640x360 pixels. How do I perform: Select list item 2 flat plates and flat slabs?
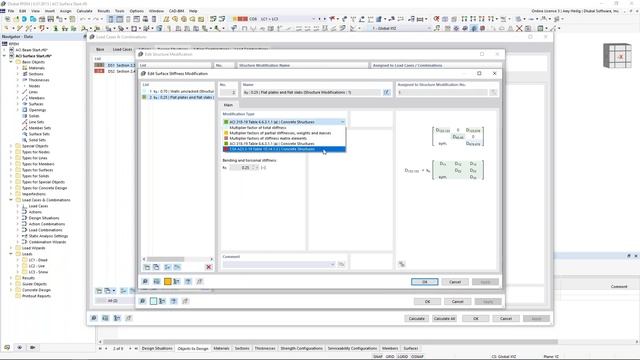click(179, 97)
